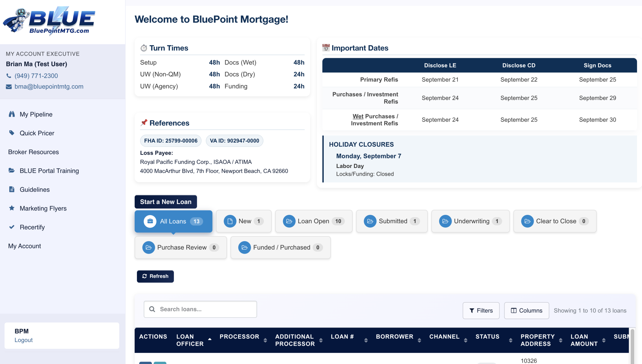Click the BLUE Portal Training folder icon
This screenshot has height=364, width=642.
pyautogui.click(x=12, y=170)
